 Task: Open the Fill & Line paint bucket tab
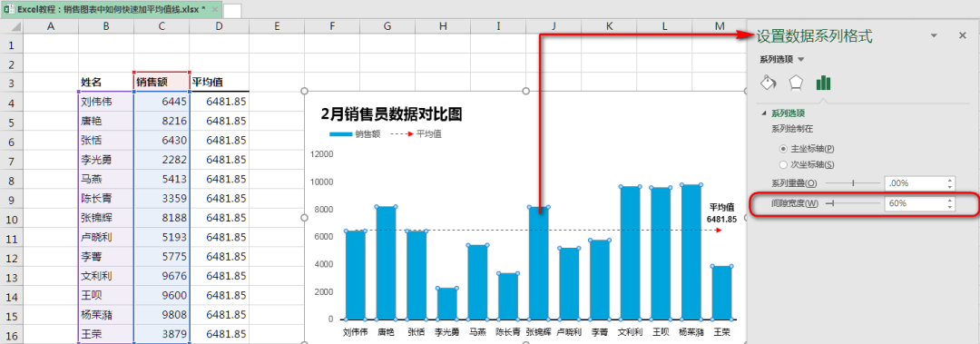point(769,83)
